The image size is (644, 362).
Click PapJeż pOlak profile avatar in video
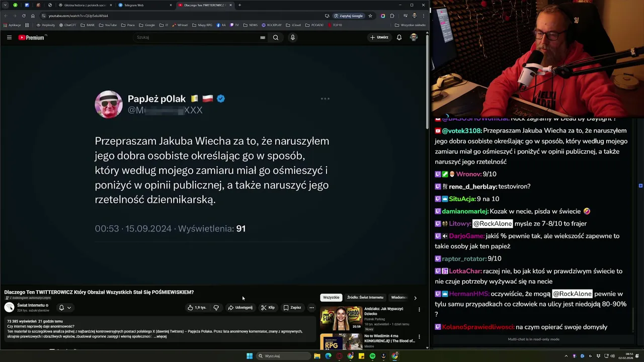pyautogui.click(x=108, y=104)
